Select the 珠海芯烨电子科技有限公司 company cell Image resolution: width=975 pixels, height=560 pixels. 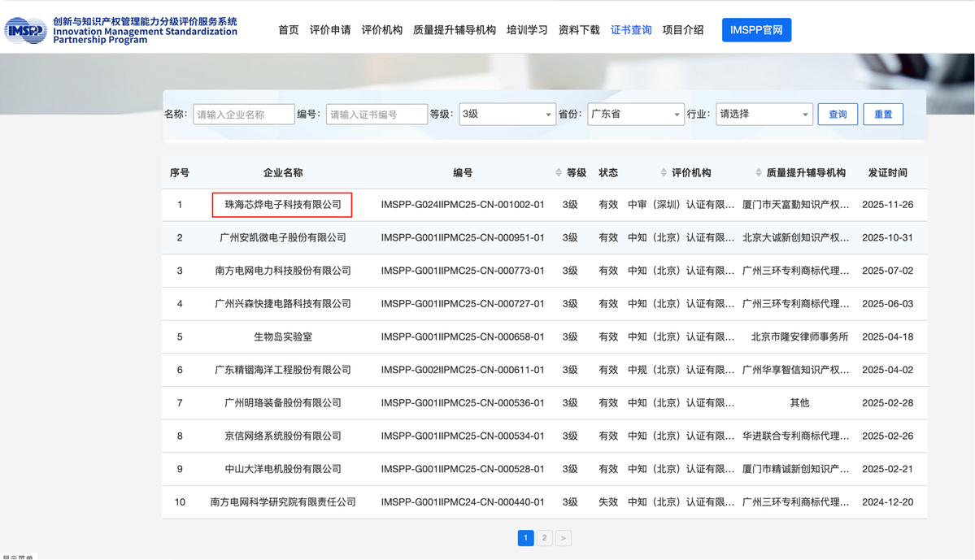(282, 205)
